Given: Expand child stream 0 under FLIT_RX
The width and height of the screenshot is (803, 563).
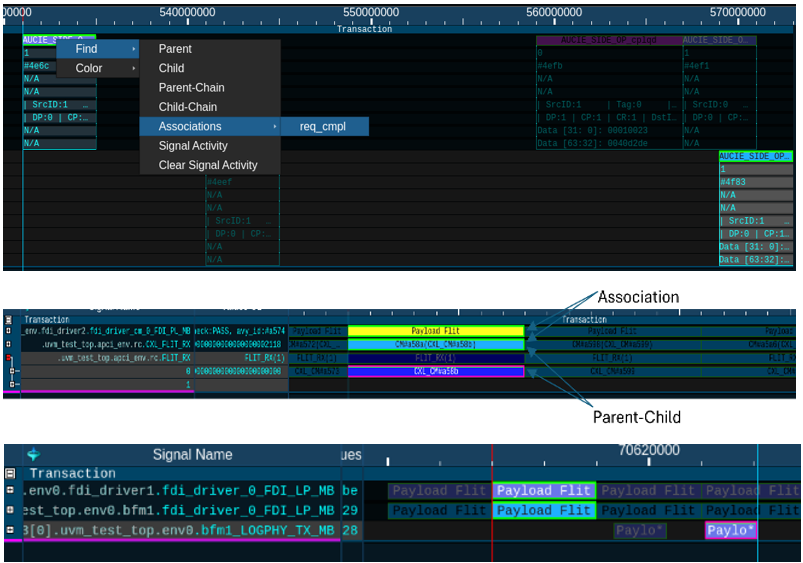Looking at the screenshot, I should tap(12, 371).
